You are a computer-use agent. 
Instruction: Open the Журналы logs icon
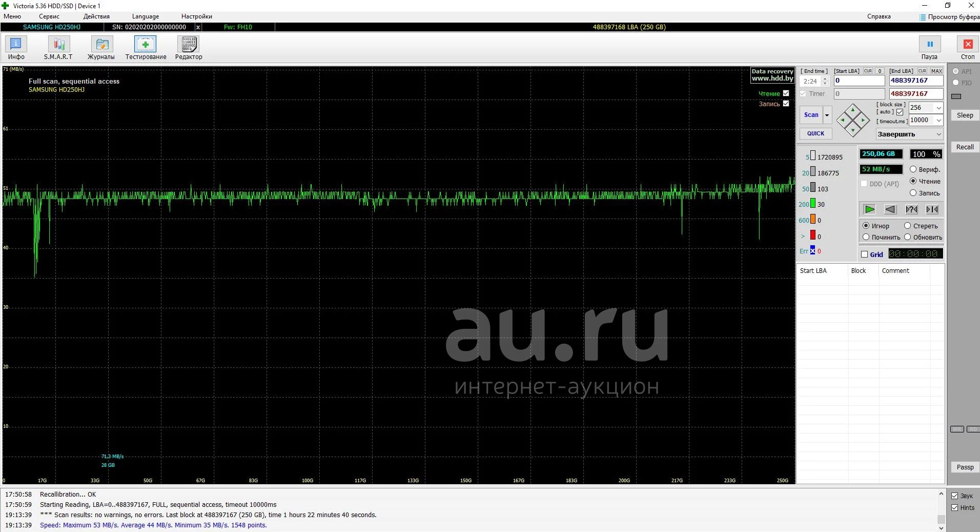(101, 48)
